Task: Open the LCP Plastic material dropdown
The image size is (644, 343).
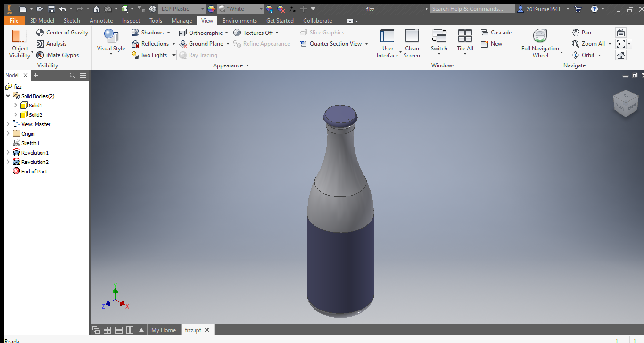Action: 202,9
